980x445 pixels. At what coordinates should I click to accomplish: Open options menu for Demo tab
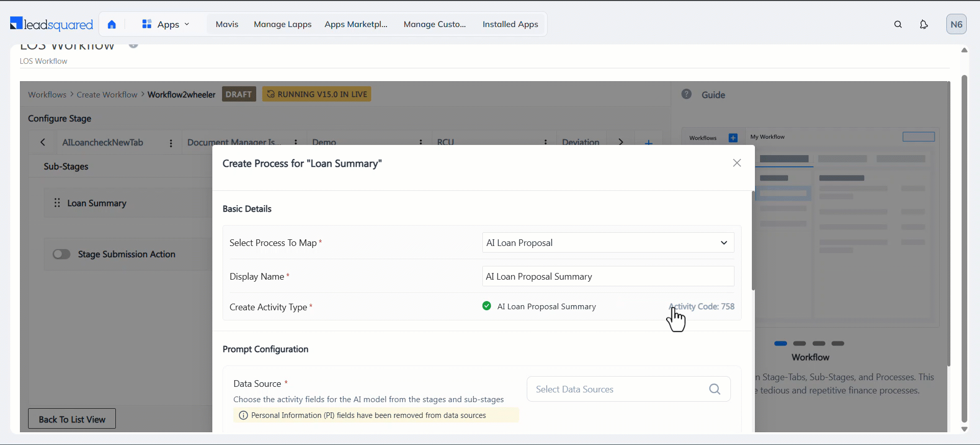click(x=421, y=142)
